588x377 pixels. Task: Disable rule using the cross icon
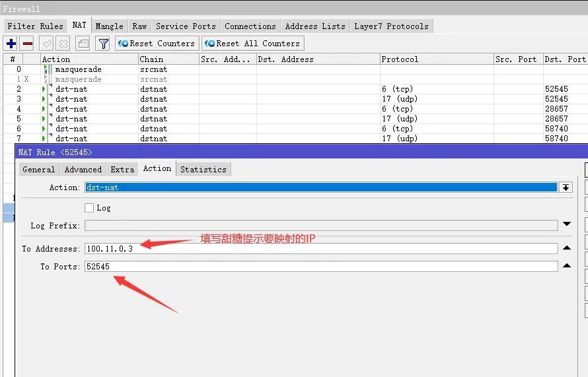(63, 44)
